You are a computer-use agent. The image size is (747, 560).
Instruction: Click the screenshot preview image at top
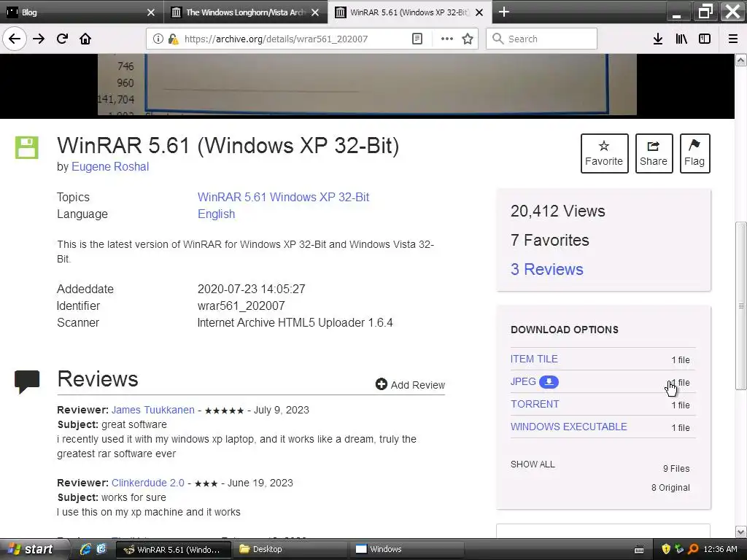[367, 85]
